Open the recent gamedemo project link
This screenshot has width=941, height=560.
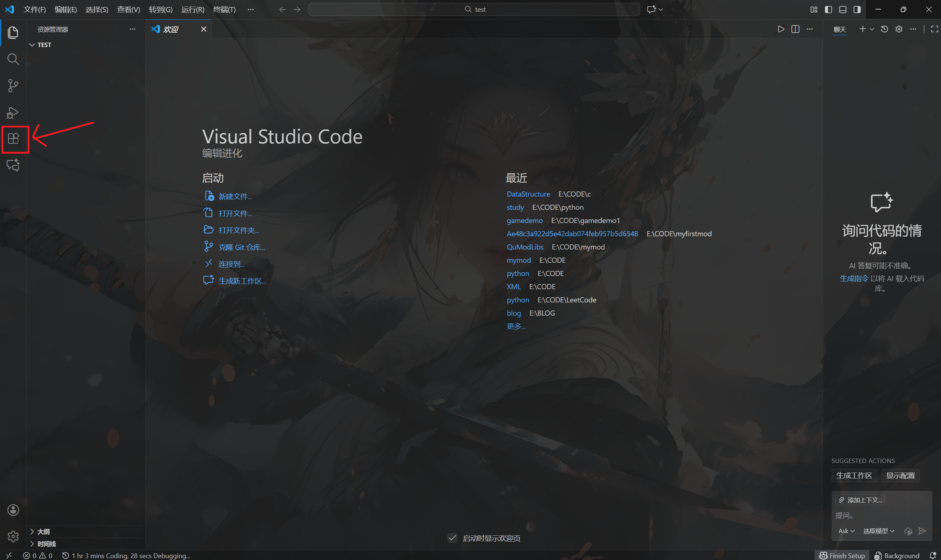[524, 220]
